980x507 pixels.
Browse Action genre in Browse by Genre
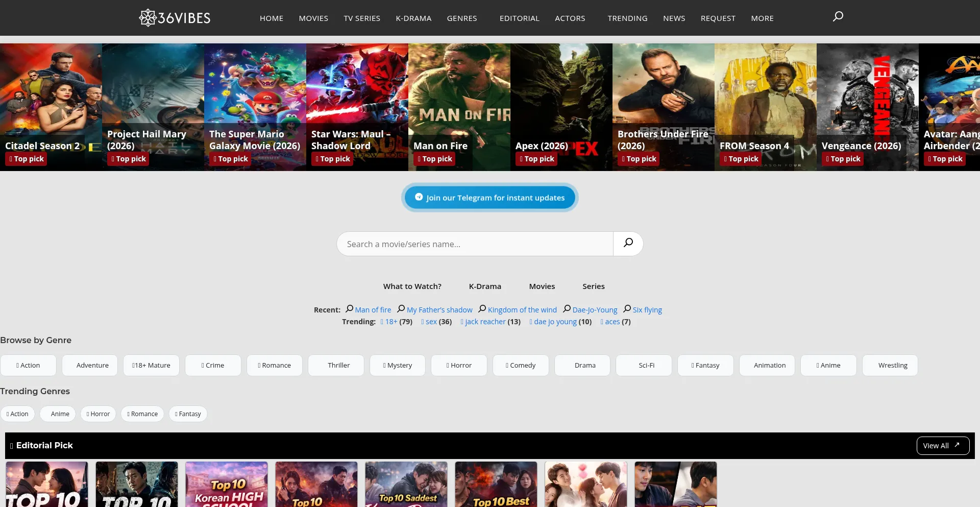[28, 366]
